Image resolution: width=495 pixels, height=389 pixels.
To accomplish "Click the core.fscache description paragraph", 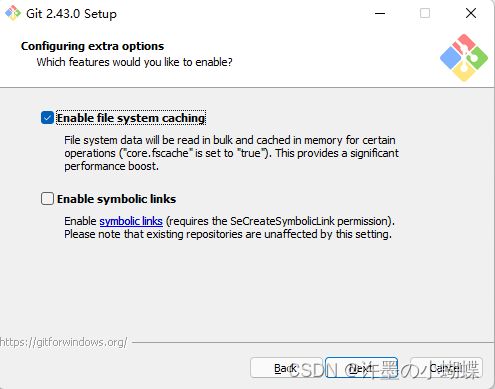I will [231, 153].
